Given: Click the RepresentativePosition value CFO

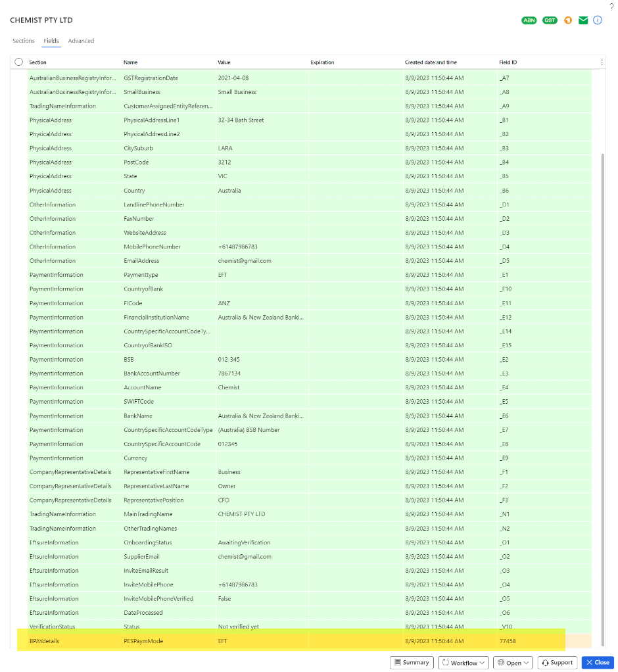Looking at the screenshot, I should tap(224, 500).
